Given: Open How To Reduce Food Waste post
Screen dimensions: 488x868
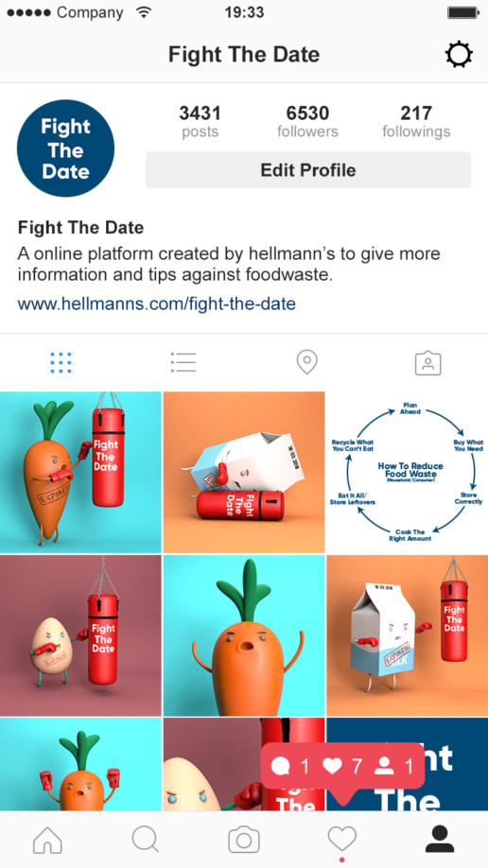Looking at the screenshot, I should click(x=409, y=472).
